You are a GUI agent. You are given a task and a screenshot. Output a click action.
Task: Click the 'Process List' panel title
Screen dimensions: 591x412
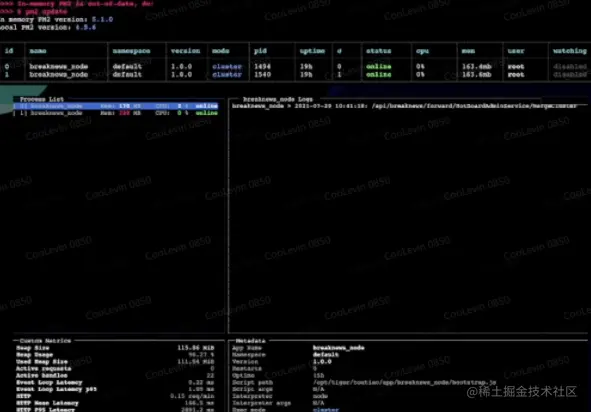[42, 99]
